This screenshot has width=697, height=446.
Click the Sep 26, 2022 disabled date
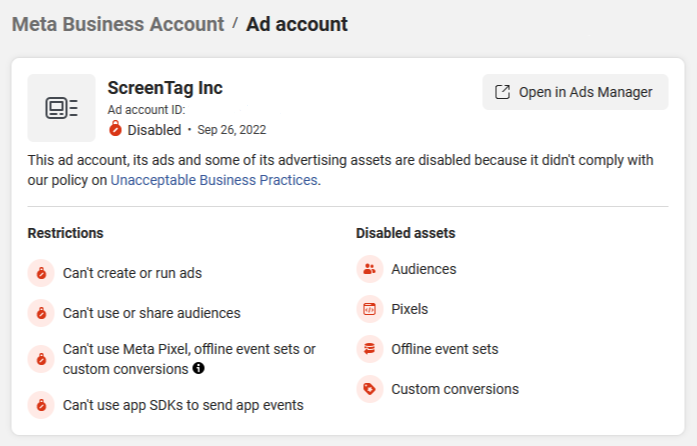click(x=232, y=130)
